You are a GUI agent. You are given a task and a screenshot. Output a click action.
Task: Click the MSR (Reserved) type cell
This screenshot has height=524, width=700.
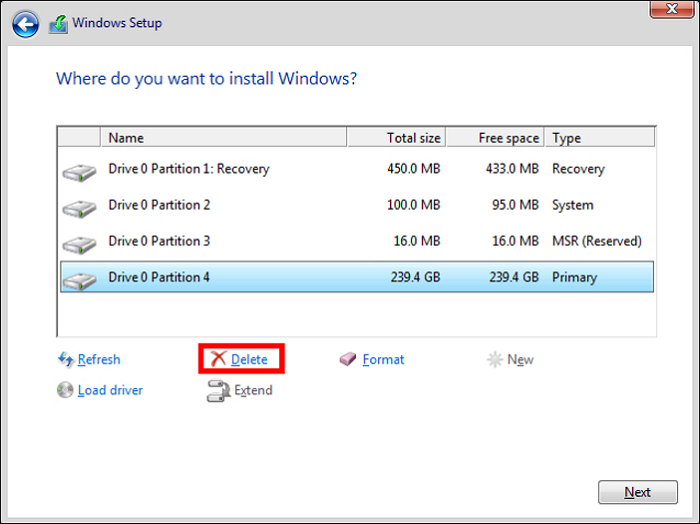597,241
